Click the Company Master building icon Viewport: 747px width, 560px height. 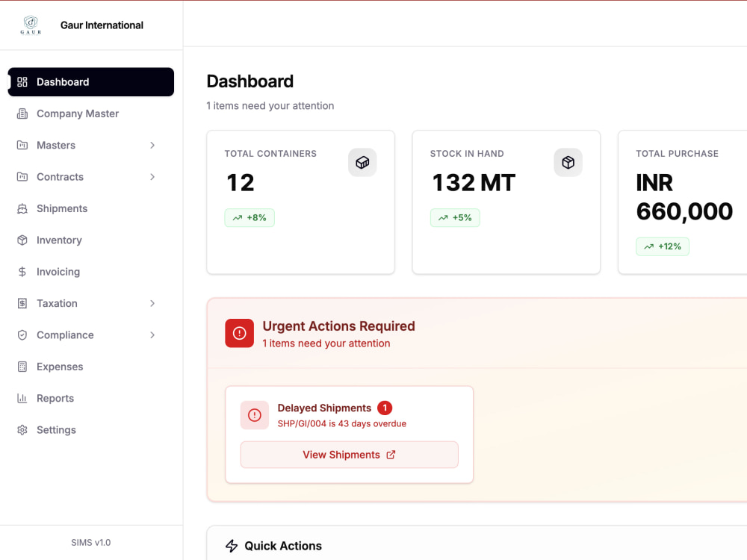(22, 113)
